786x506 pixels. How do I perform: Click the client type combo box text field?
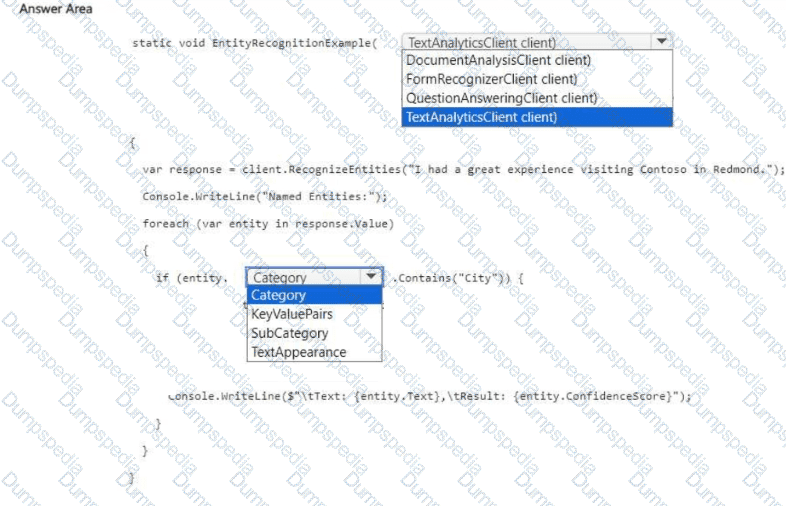[x=525, y=43]
